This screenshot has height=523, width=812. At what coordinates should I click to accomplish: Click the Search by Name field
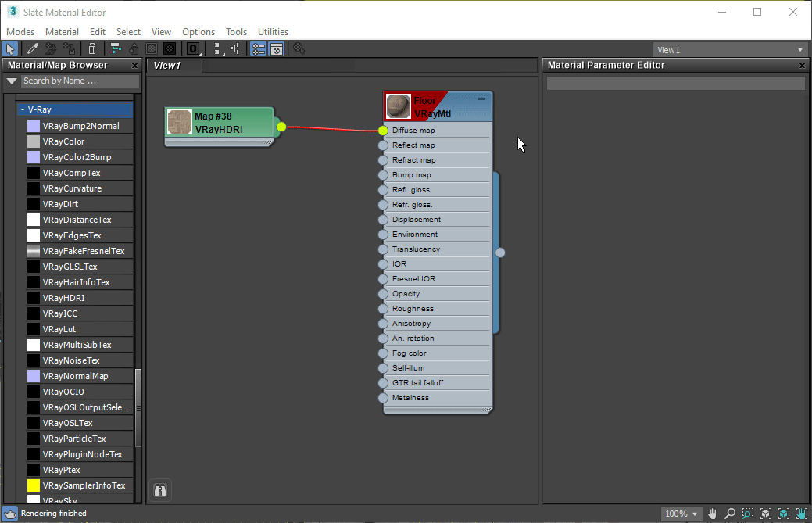(x=80, y=81)
